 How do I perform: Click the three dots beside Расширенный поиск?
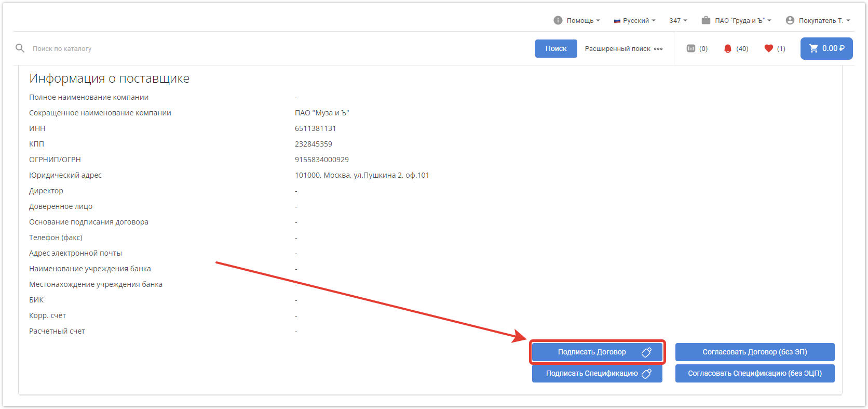[x=658, y=49]
